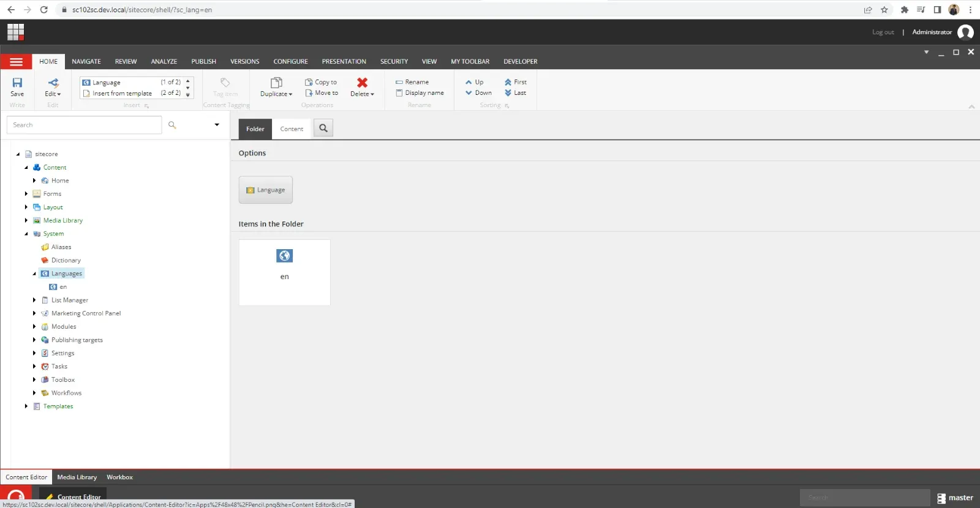Viewport: 980px width, 508px height.
Task: Move item Down in sorting
Action: point(478,93)
